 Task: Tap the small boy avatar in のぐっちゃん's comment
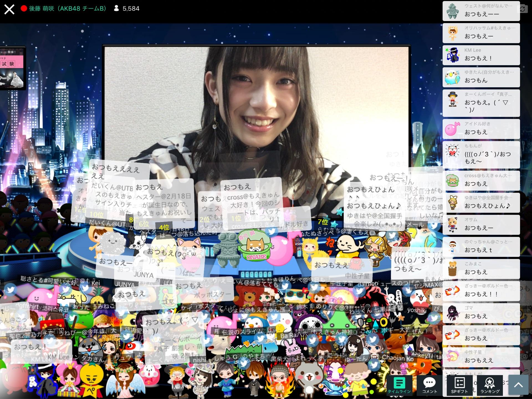[452, 247]
